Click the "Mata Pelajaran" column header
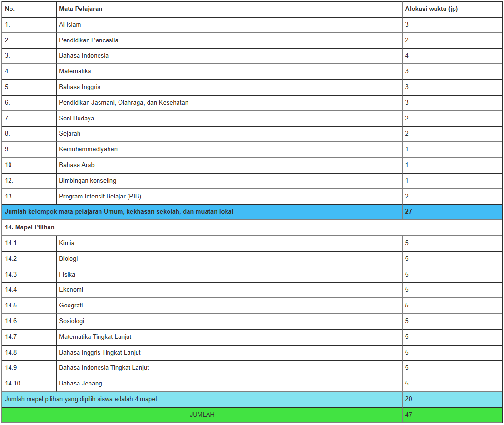This screenshot has width=504, height=425. (x=80, y=9)
